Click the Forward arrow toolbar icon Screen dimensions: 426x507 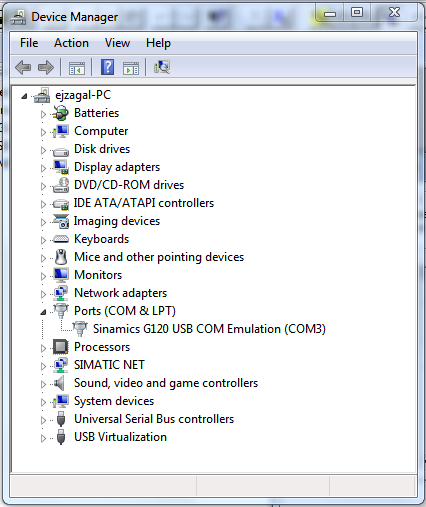coord(46,68)
